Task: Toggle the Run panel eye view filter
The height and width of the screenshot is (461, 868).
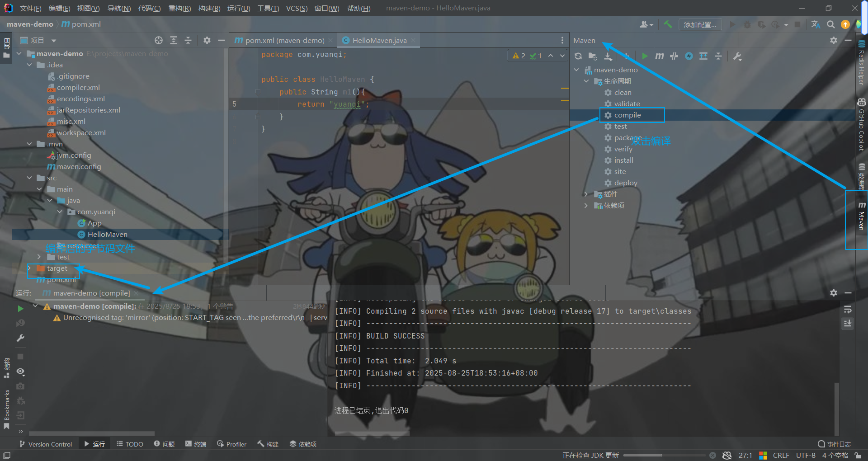Action: coord(20,372)
